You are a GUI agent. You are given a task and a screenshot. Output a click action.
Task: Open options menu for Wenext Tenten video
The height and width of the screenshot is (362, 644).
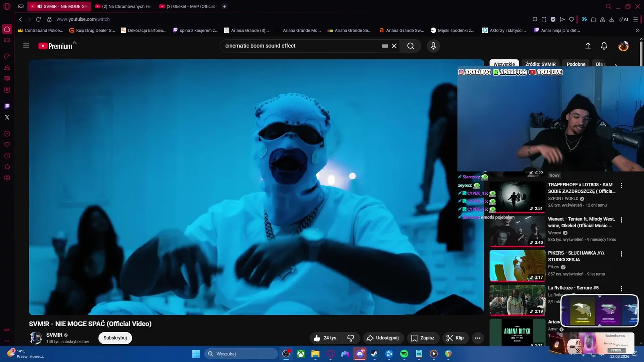[621, 220]
